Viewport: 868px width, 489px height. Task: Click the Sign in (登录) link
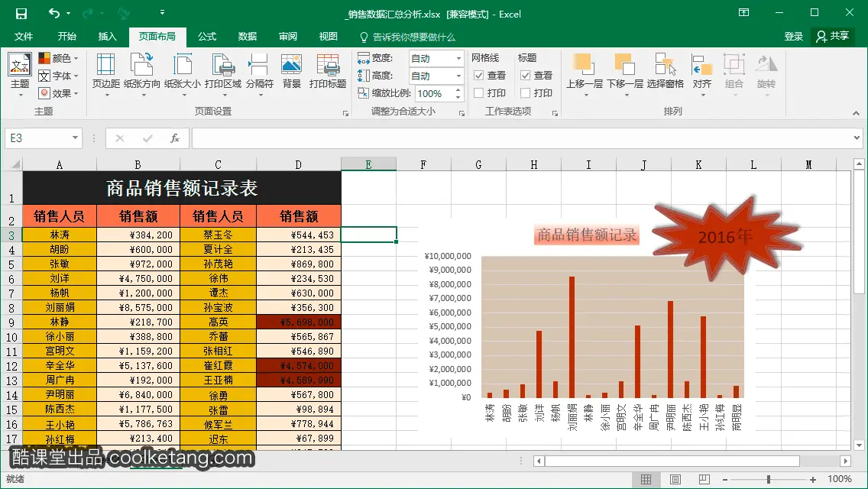pos(793,37)
